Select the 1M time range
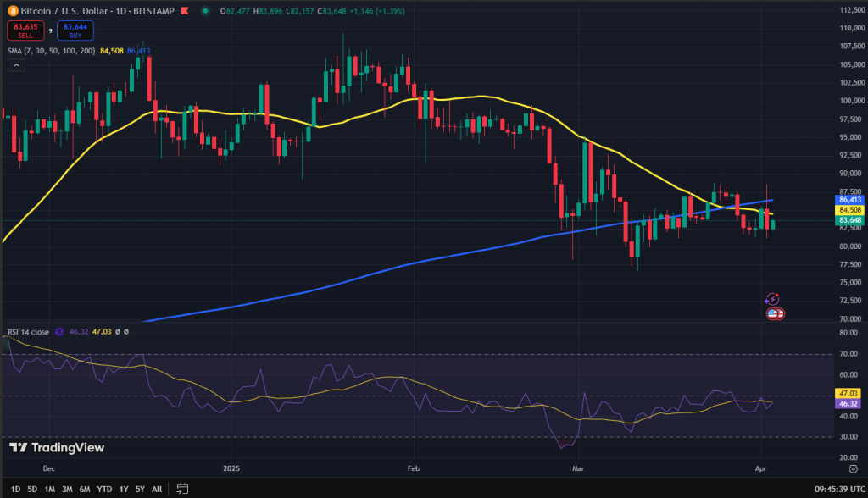The width and height of the screenshot is (868, 498). [x=49, y=490]
